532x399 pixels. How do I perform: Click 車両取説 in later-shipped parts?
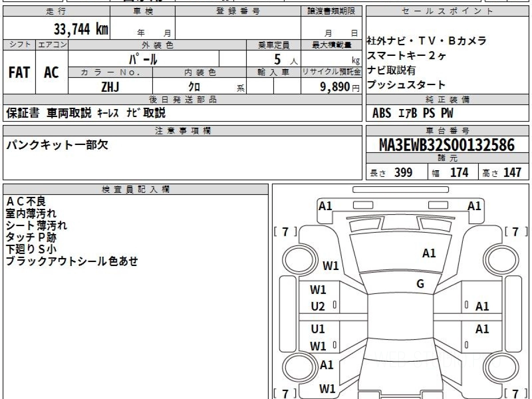pyautogui.click(x=69, y=113)
